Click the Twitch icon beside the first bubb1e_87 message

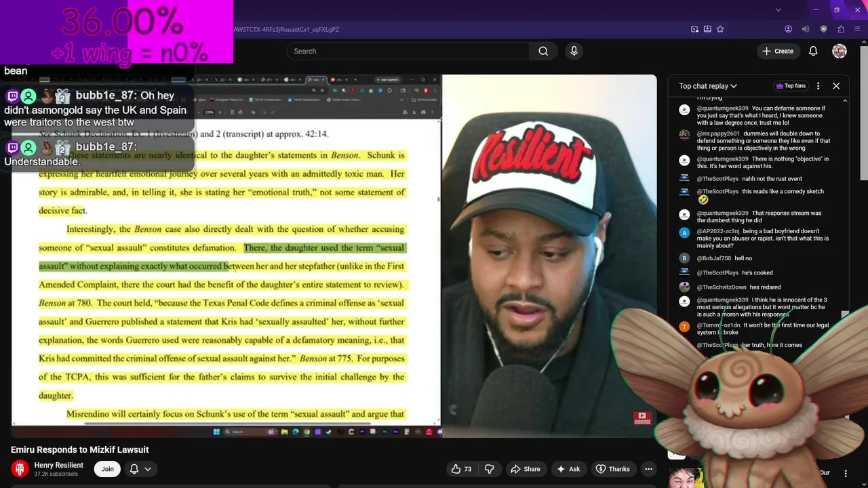12,96
